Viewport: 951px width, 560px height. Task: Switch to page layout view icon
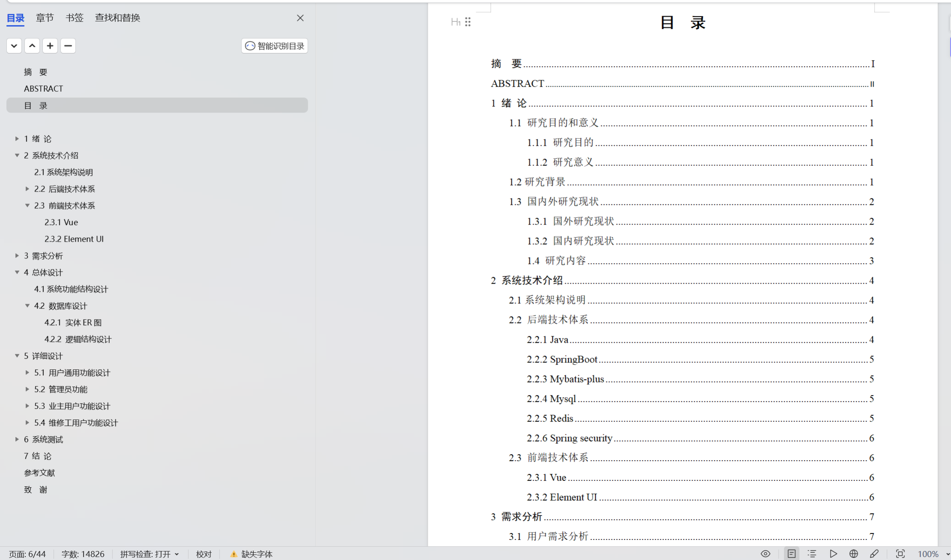pyautogui.click(x=792, y=554)
